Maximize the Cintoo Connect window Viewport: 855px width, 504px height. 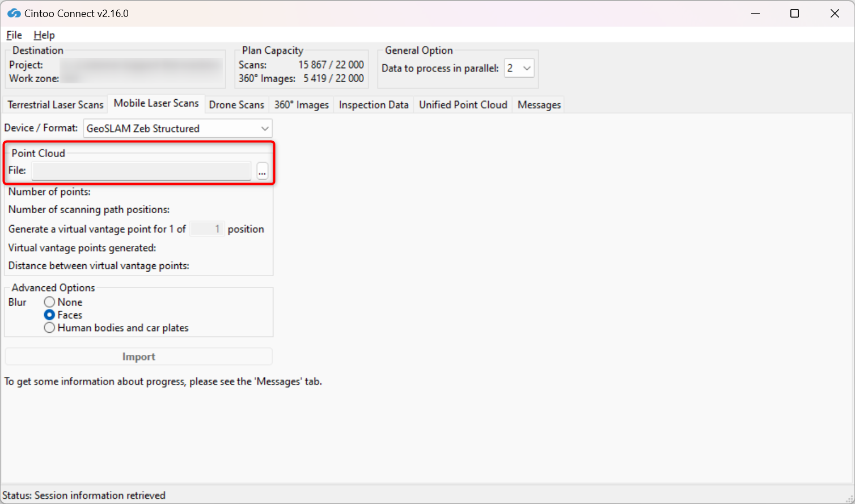pyautogui.click(x=795, y=13)
